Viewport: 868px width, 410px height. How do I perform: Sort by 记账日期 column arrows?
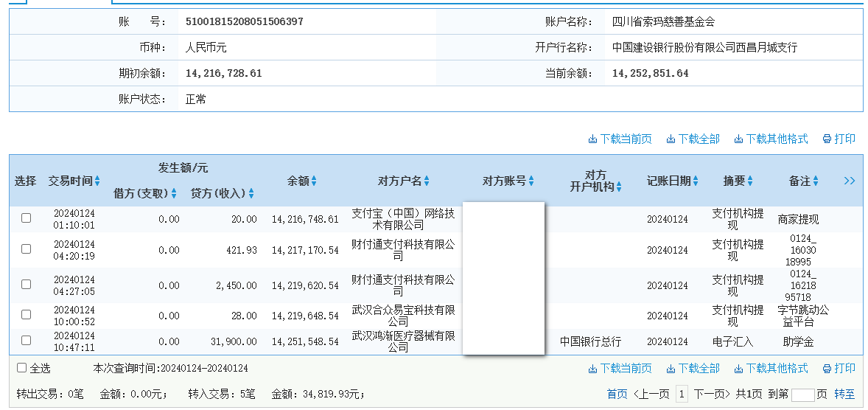click(696, 181)
